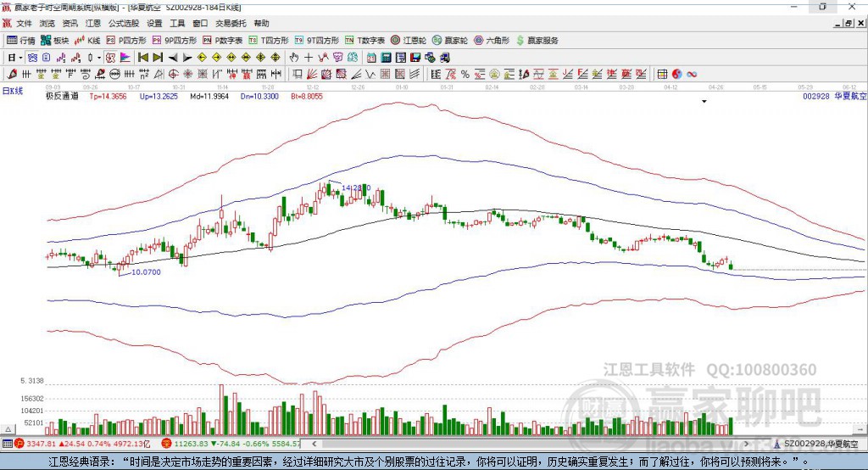The image size is (868, 470).
Task: Click the 002928 华夏航空 stock label
Action: (834, 96)
